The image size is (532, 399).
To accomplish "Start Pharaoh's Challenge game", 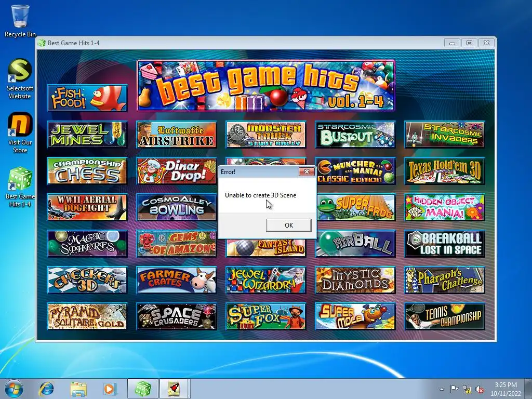I will pyautogui.click(x=445, y=280).
